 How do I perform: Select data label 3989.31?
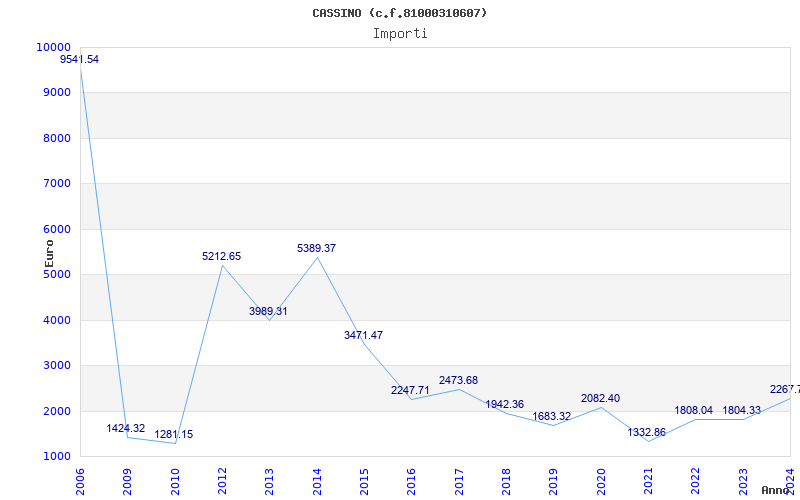click(x=268, y=311)
